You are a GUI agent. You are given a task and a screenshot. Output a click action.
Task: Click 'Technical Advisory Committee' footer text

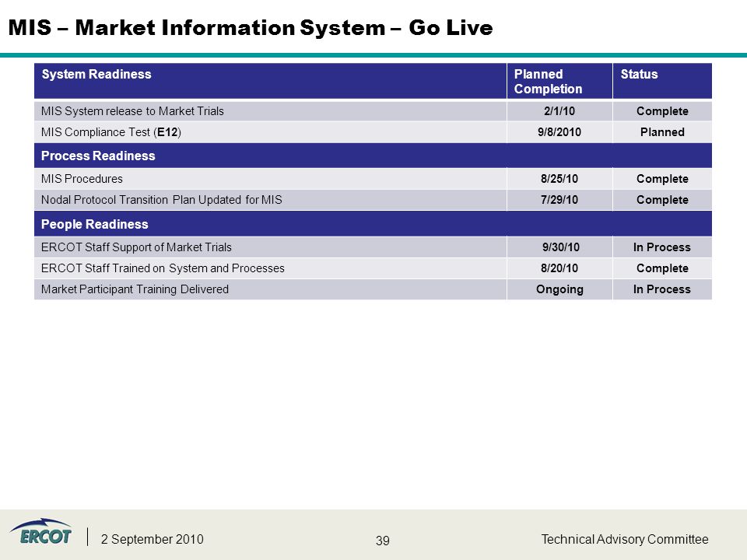[x=625, y=539]
